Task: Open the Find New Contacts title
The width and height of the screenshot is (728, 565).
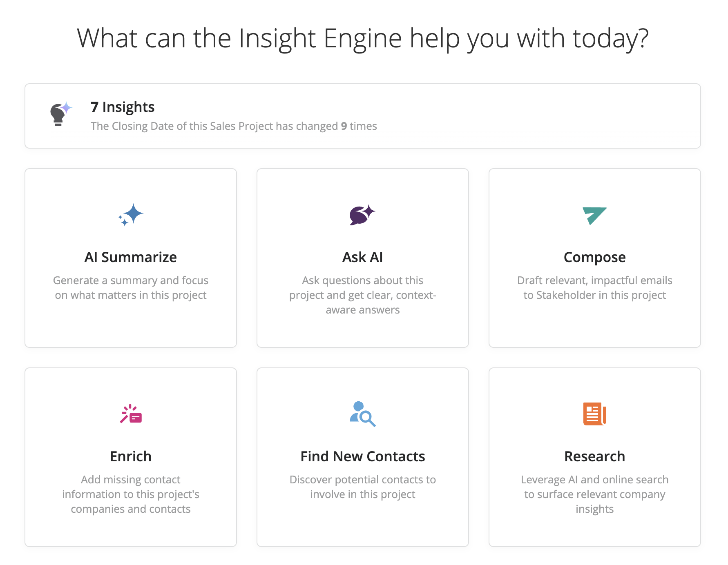Action: 363,456
